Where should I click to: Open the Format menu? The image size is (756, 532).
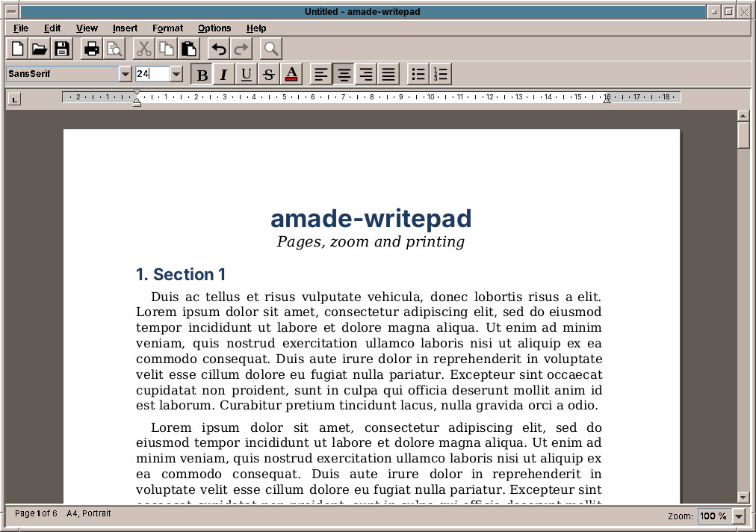pyautogui.click(x=167, y=28)
